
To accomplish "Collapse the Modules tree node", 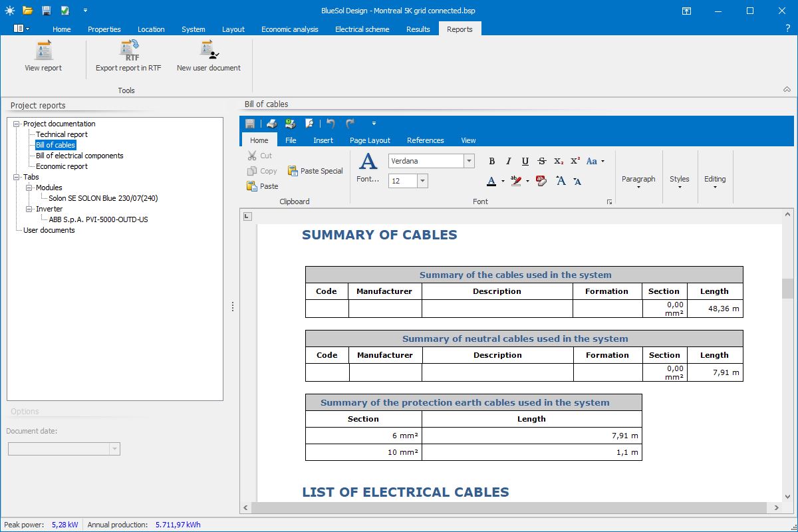I will click(x=29, y=188).
